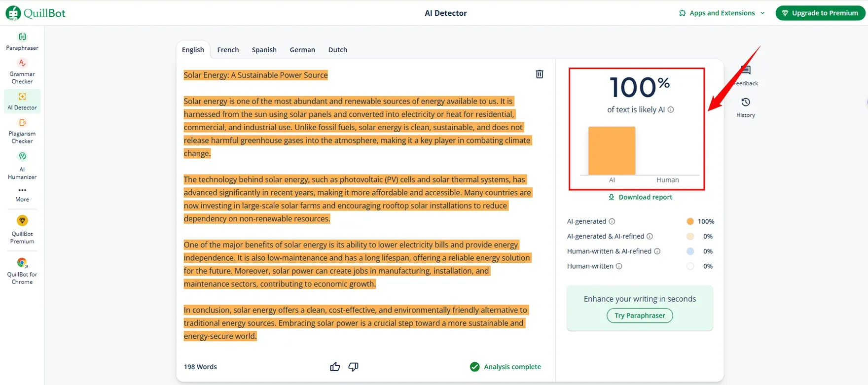This screenshot has height=385, width=868.
Task: Click the '198 Words' count
Action: tap(200, 367)
